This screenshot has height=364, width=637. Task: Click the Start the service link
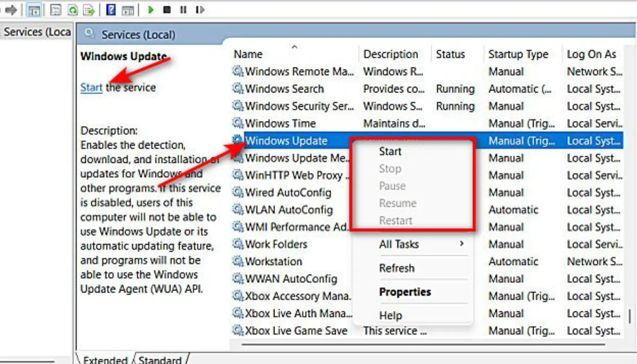pyautogui.click(x=91, y=87)
